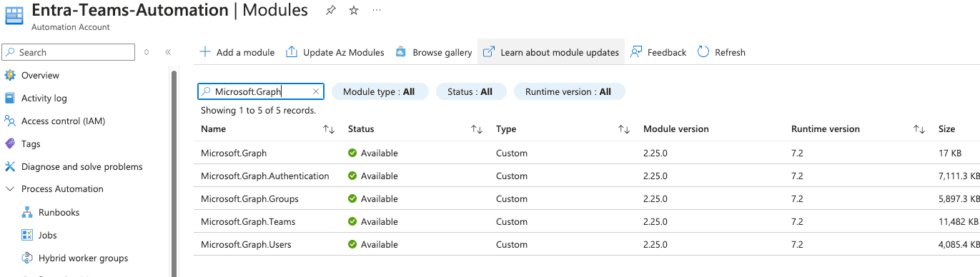The height and width of the screenshot is (277, 980).
Task: Click the Runbooks hierarchy icon
Action: coord(27,212)
